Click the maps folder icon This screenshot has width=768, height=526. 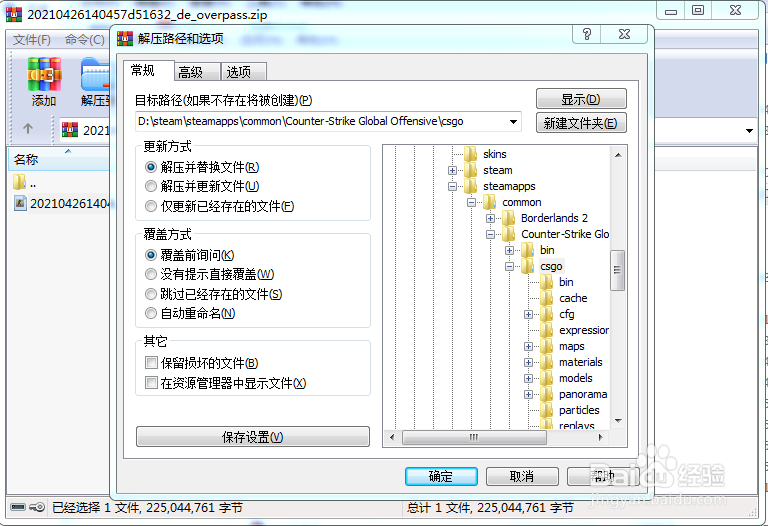pyautogui.click(x=547, y=346)
